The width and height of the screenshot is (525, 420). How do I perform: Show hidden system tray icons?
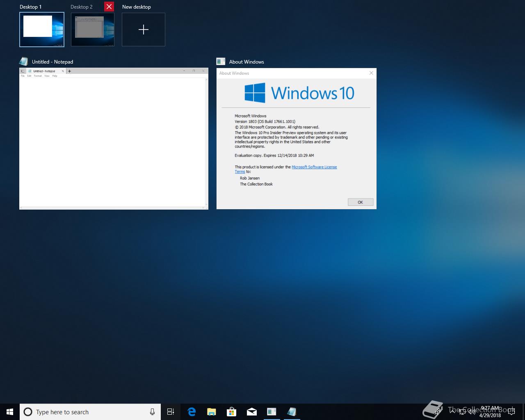(452, 412)
